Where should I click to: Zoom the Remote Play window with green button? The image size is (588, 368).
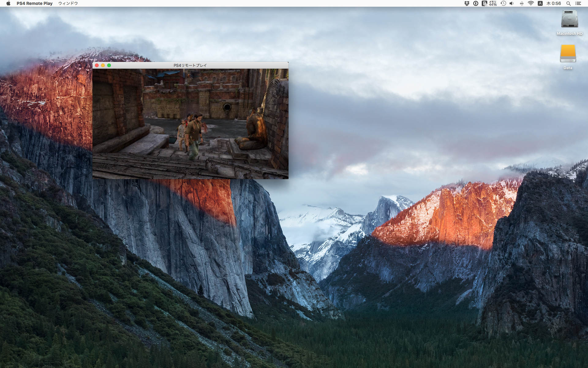point(109,65)
